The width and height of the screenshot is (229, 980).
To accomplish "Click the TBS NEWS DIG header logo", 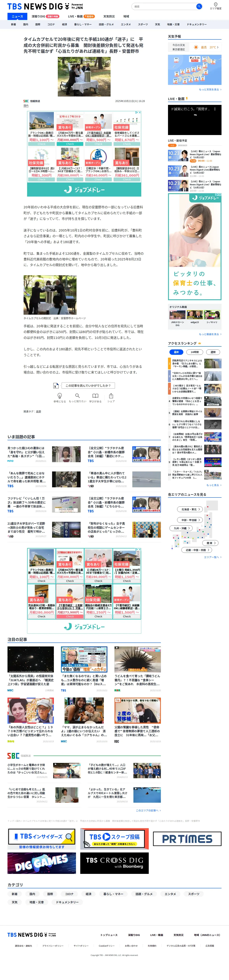I will [45, 6].
